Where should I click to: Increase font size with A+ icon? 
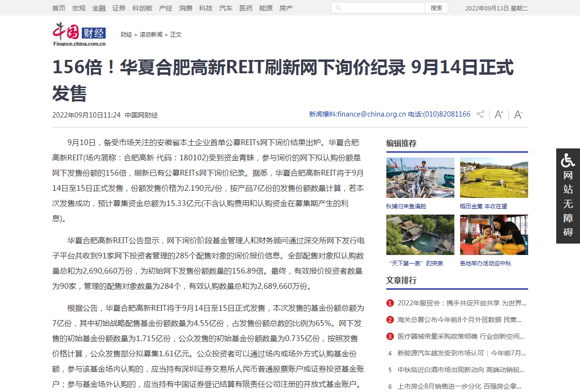coord(499,115)
